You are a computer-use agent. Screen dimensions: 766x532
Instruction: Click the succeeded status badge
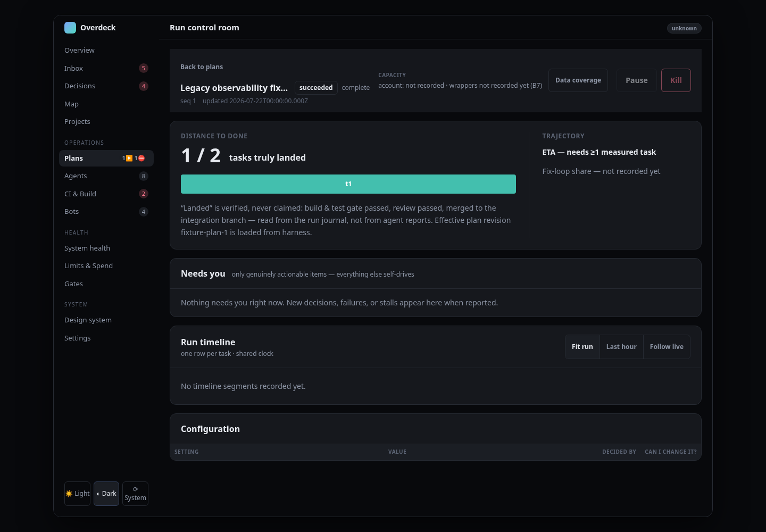(x=316, y=88)
